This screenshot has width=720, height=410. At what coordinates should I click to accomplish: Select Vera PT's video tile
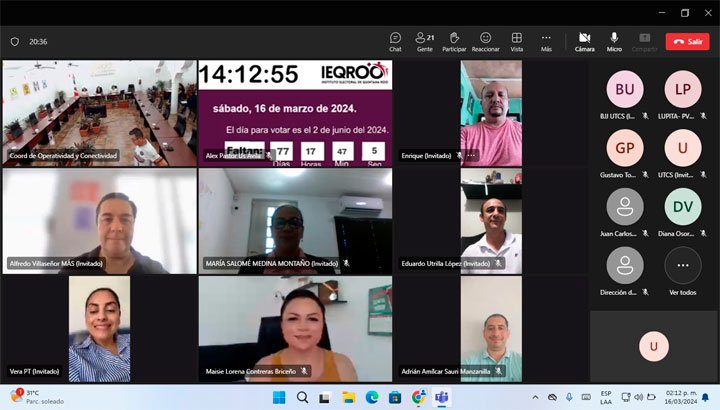[99, 329]
